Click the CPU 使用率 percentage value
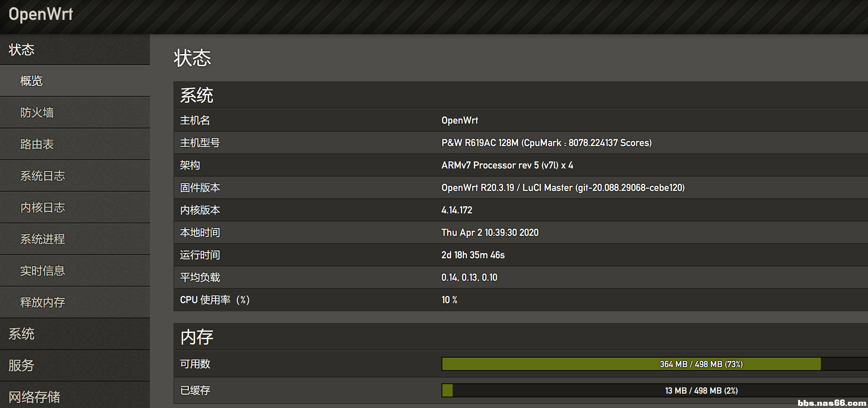 coord(449,300)
